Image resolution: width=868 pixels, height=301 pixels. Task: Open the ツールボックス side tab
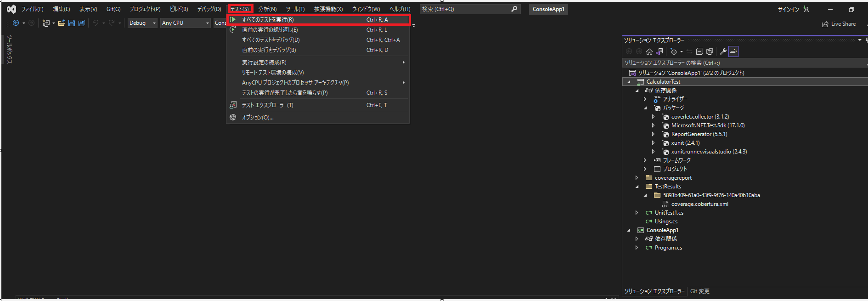(9, 49)
